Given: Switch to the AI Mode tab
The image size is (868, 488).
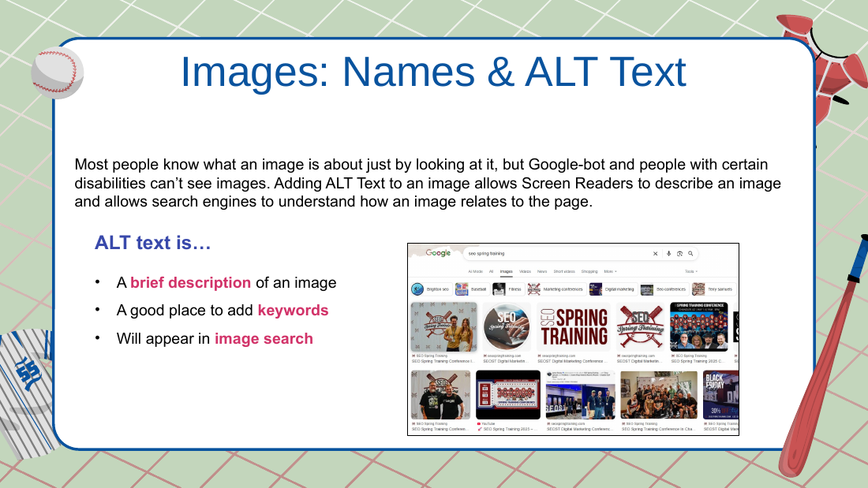Looking at the screenshot, I should pos(476,272).
